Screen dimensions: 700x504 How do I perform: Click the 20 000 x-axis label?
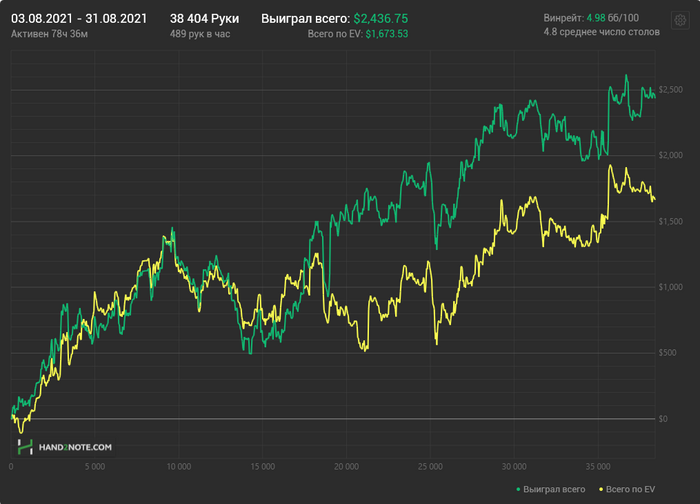coord(346,467)
